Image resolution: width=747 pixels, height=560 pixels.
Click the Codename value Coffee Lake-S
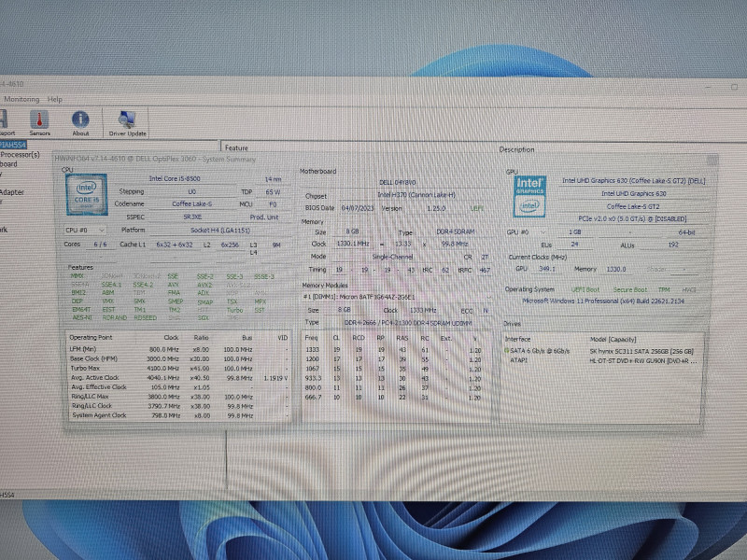(x=191, y=203)
